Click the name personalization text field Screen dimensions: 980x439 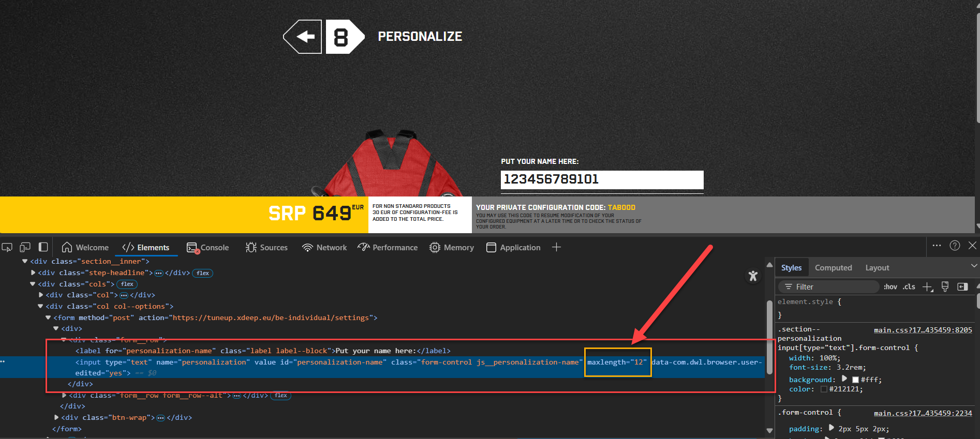(x=602, y=180)
